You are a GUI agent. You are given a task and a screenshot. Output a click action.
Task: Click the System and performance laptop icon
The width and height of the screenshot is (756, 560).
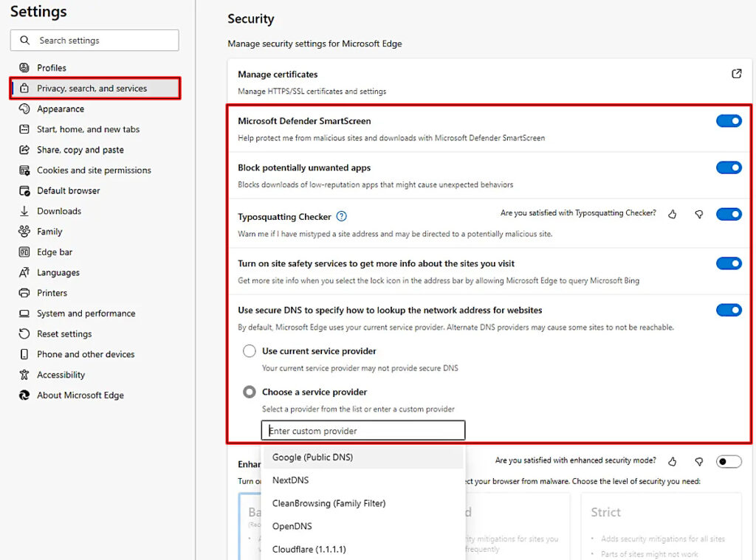pos(24,314)
